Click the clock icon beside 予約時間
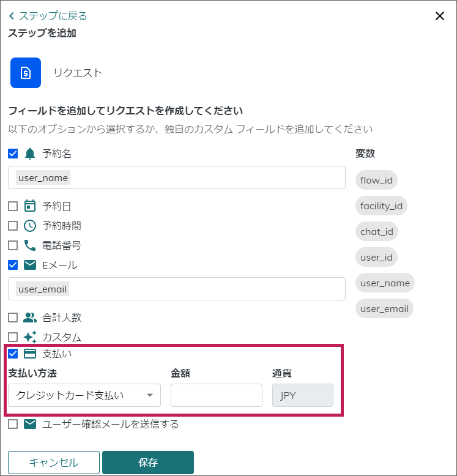457x476 pixels. click(30, 226)
